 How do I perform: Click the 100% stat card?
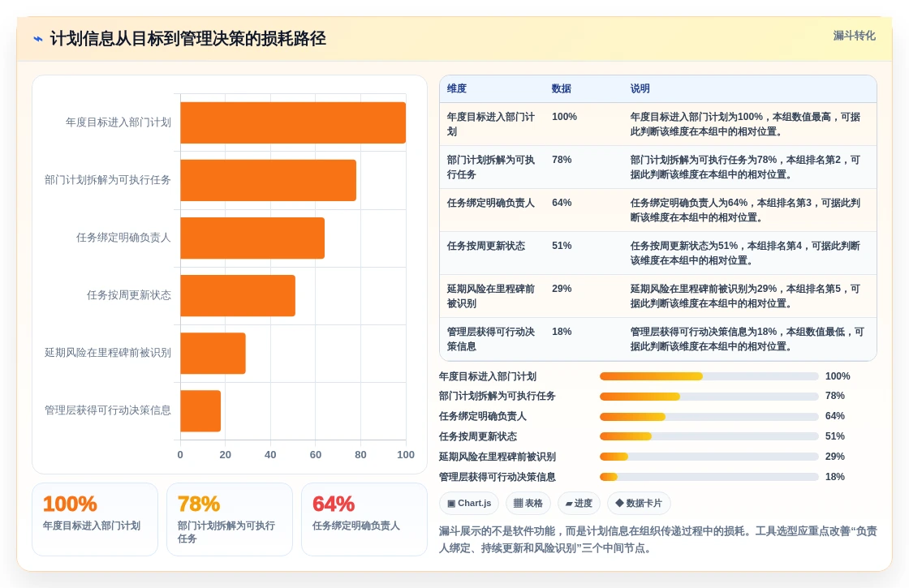tap(95, 520)
